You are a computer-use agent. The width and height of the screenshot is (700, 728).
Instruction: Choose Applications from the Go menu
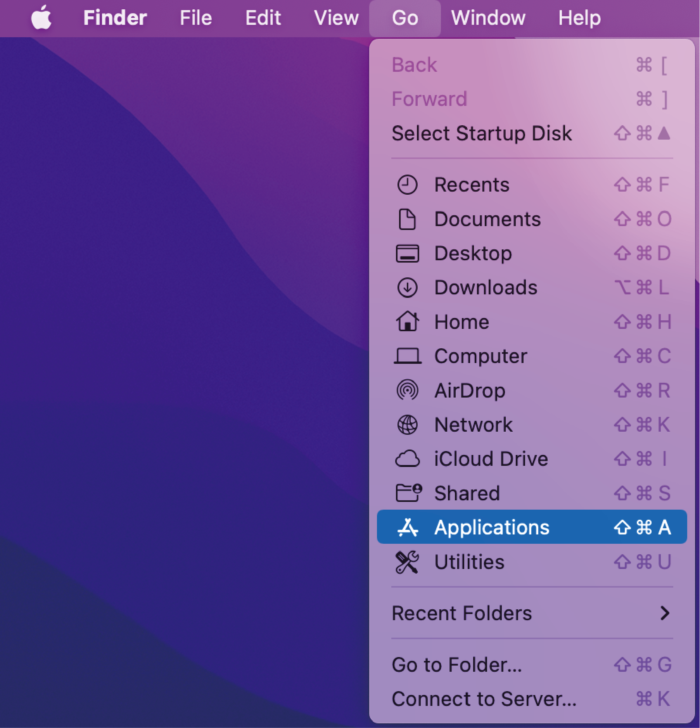tap(531, 527)
